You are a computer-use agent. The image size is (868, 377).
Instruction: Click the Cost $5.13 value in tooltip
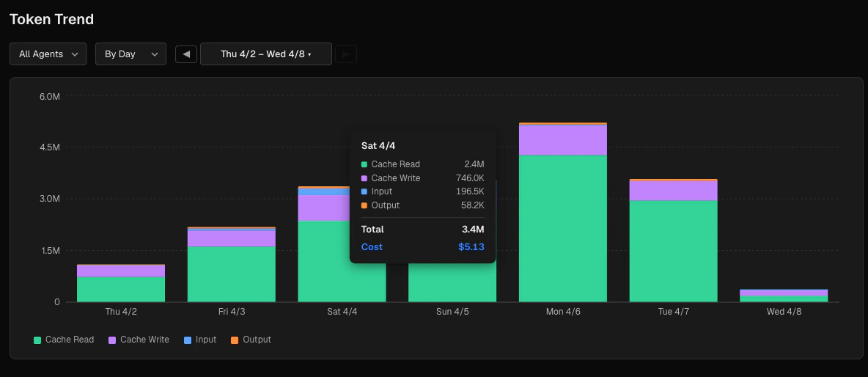471,247
